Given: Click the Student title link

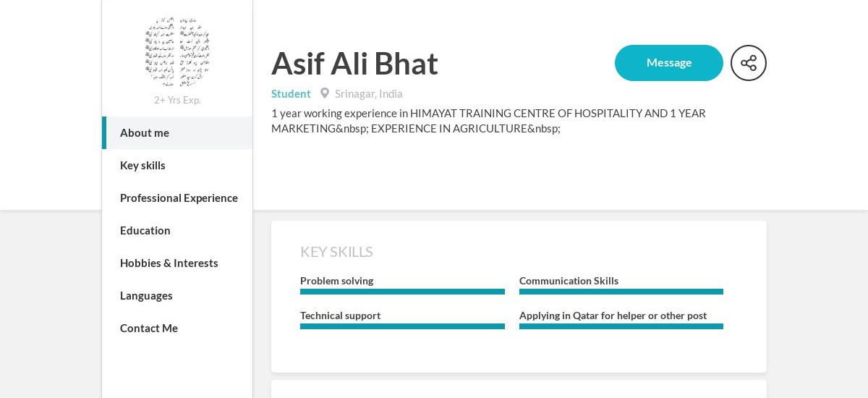Looking at the screenshot, I should pyautogui.click(x=291, y=93).
